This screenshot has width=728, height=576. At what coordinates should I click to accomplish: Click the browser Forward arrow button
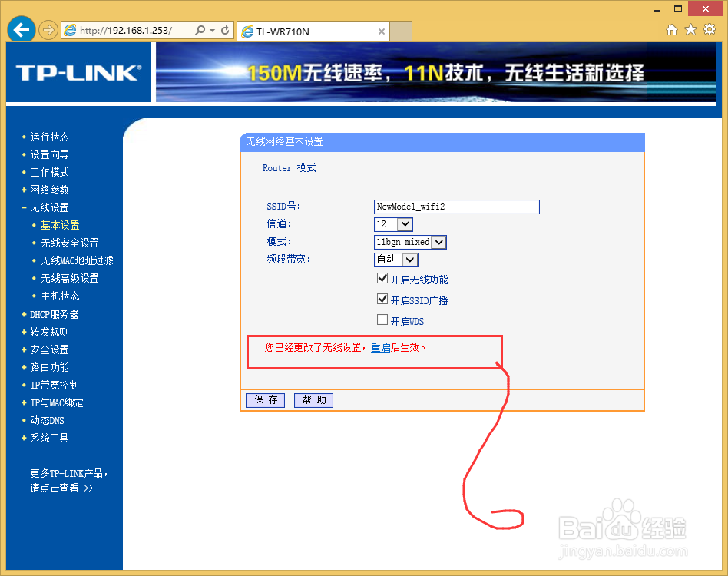(48, 31)
